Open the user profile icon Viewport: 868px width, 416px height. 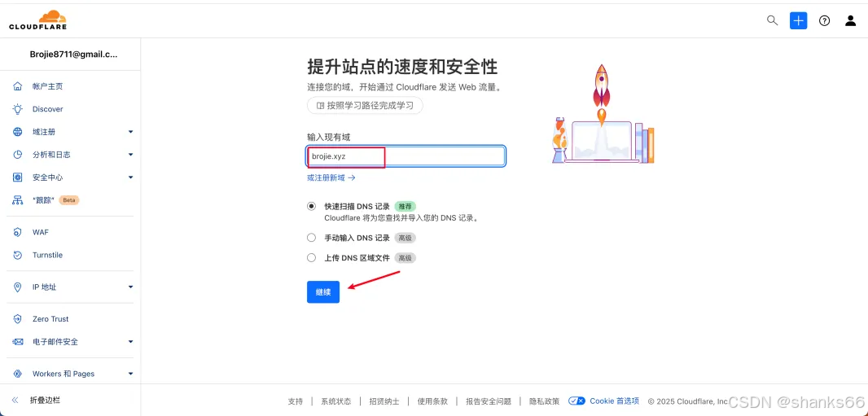(x=850, y=21)
